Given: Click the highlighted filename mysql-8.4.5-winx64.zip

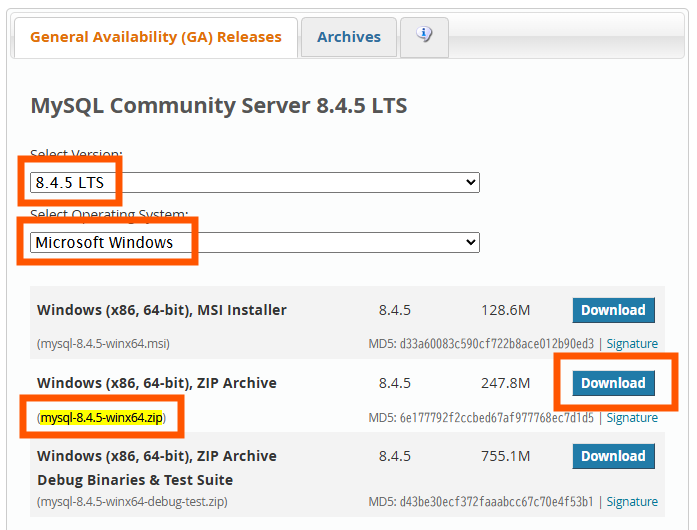Looking at the screenshot, I should tap(101, 418).
